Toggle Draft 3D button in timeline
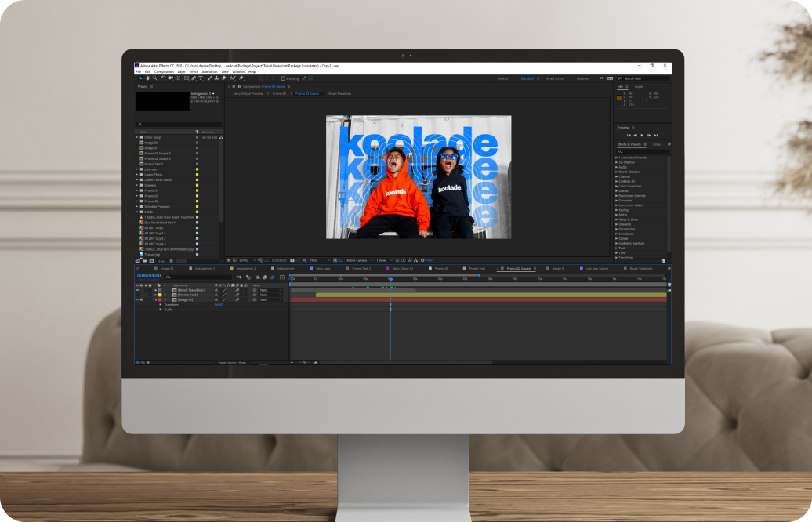 248,277
